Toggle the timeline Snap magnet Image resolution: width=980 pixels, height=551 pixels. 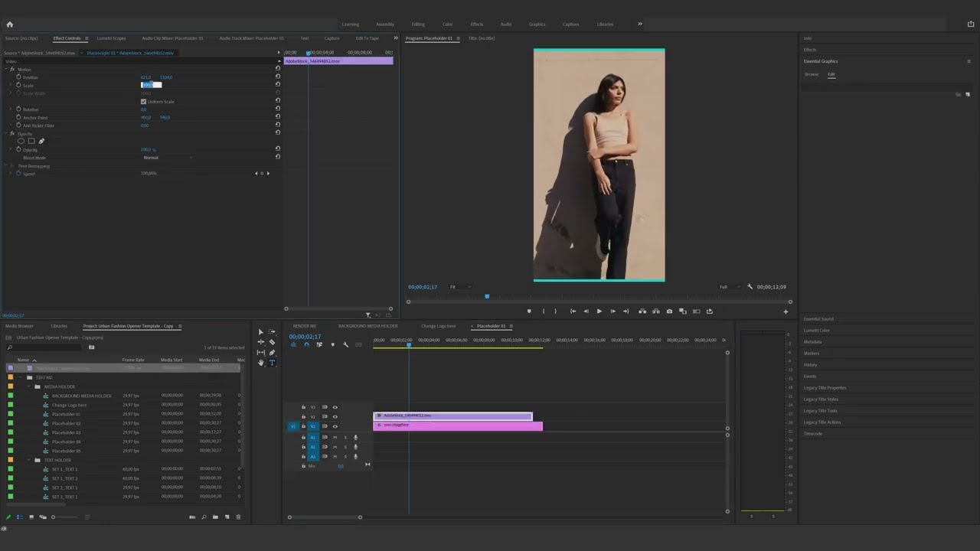point(306,344)
